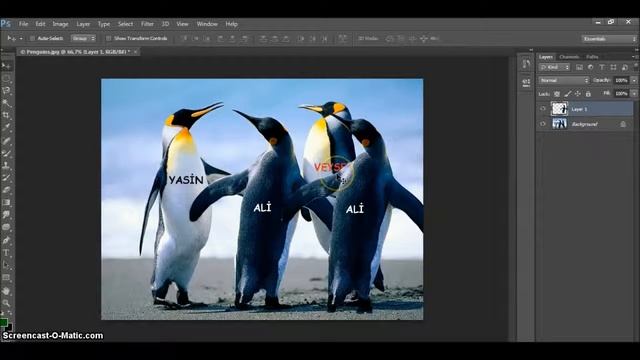The image size is (640, 360).
Task: Hide the Background layer eye icon
Action: [543, 124]
